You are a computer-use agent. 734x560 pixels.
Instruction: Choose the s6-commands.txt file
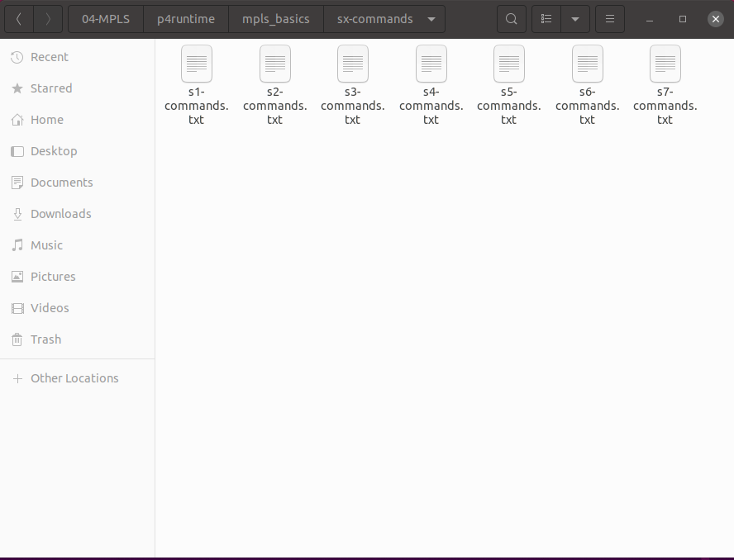point(587,64)
